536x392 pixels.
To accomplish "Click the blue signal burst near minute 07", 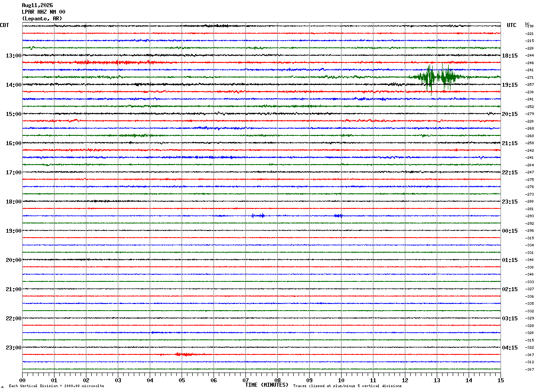I will pos(258,215).
